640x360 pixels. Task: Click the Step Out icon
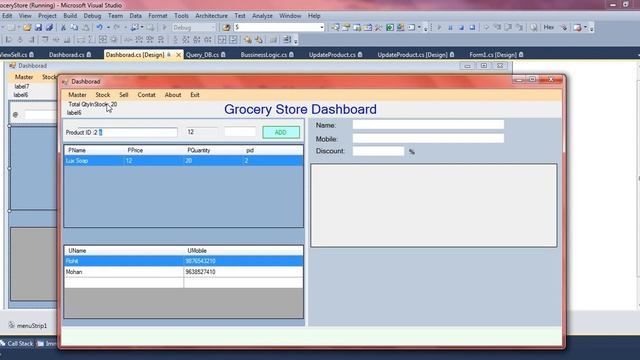[x=519, y=27]
